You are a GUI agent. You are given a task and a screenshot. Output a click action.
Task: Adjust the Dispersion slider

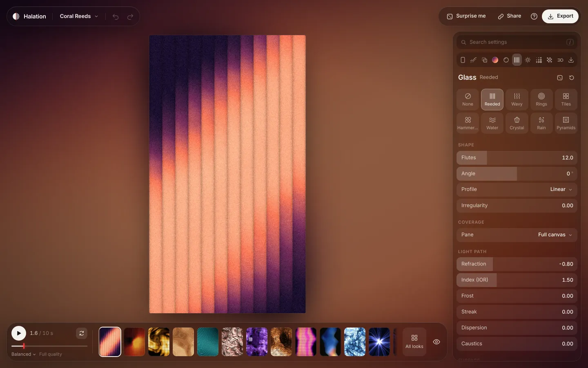(x=517, y=328)
